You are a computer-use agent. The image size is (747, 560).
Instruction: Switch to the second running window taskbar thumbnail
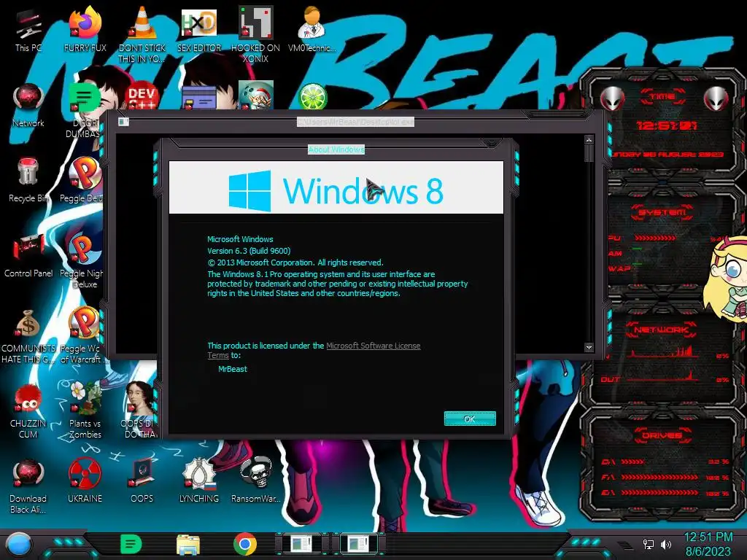coord(358,544)
